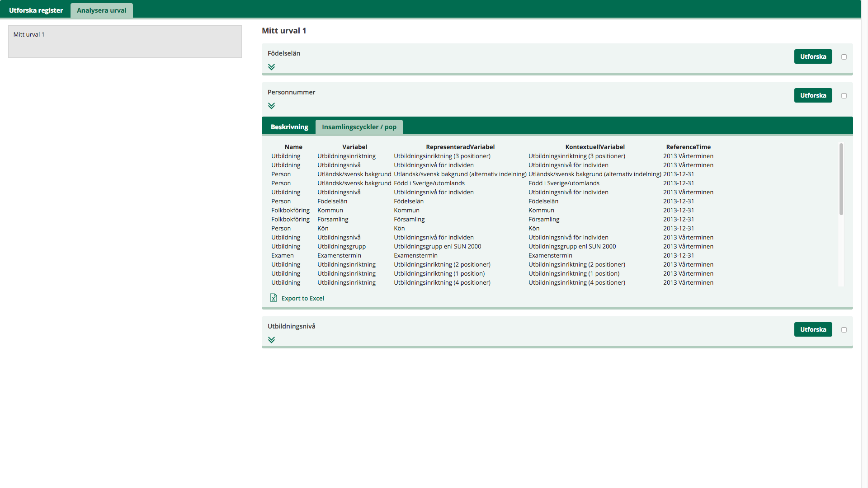Click Utforska button for Födelselän
The height and width of the screenshot is (488, 868).
(x=813, y=56)
